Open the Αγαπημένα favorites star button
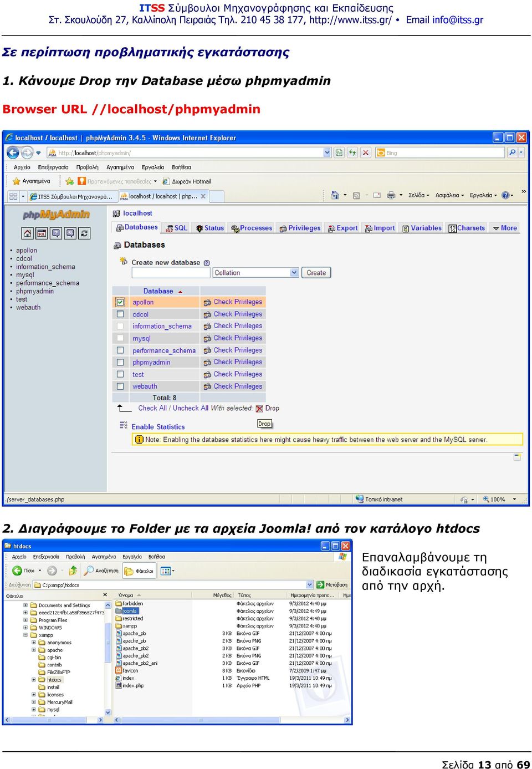This screenshot has height=769, width=532. (x=32, y=181)
